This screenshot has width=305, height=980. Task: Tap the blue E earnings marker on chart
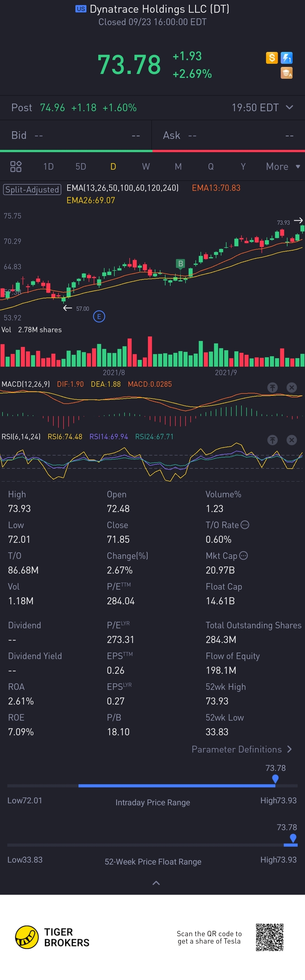[99, 316]
